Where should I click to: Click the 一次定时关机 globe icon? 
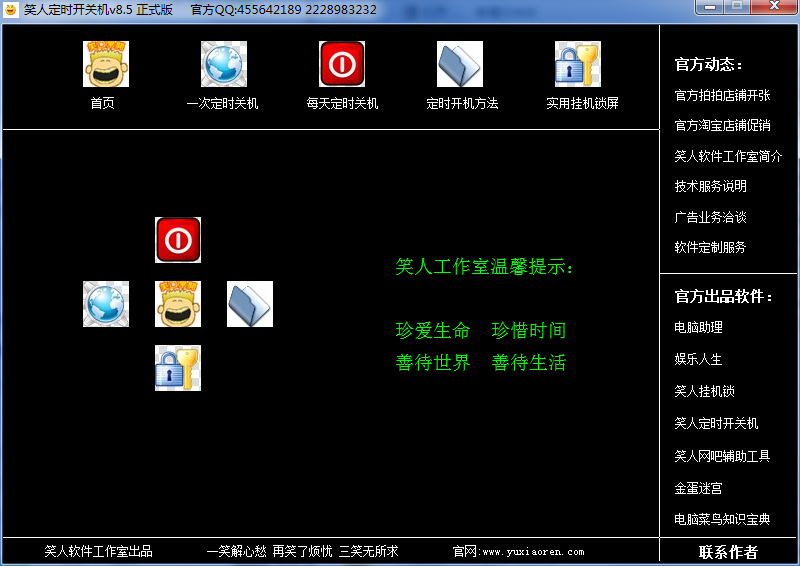click(224, 64)
